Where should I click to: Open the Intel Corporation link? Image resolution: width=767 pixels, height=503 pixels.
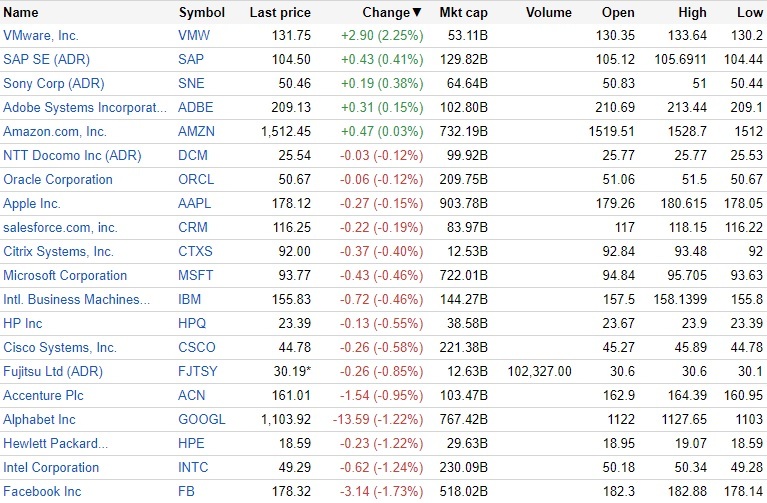coord(51,468)
